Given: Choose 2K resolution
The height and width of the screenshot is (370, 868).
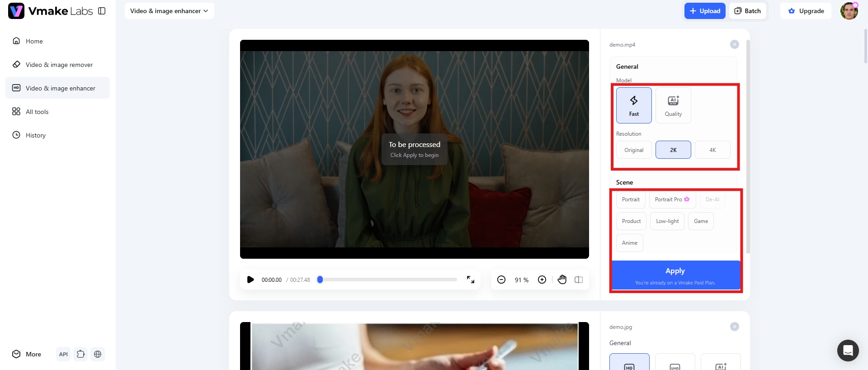Looking at the screenshot, I should click(673, 150).
